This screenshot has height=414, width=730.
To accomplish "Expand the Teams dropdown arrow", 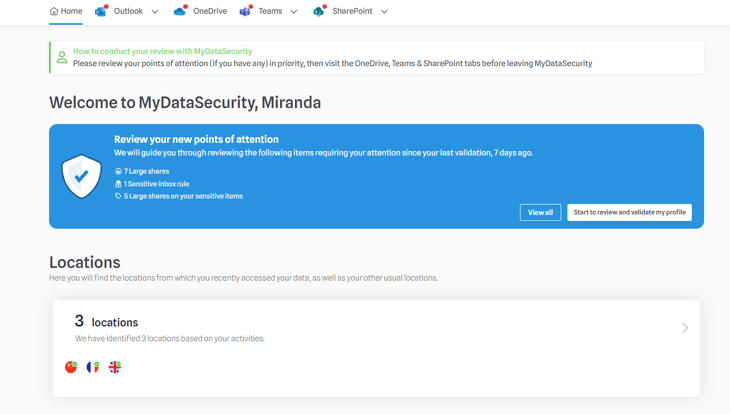I will [294, 12].
